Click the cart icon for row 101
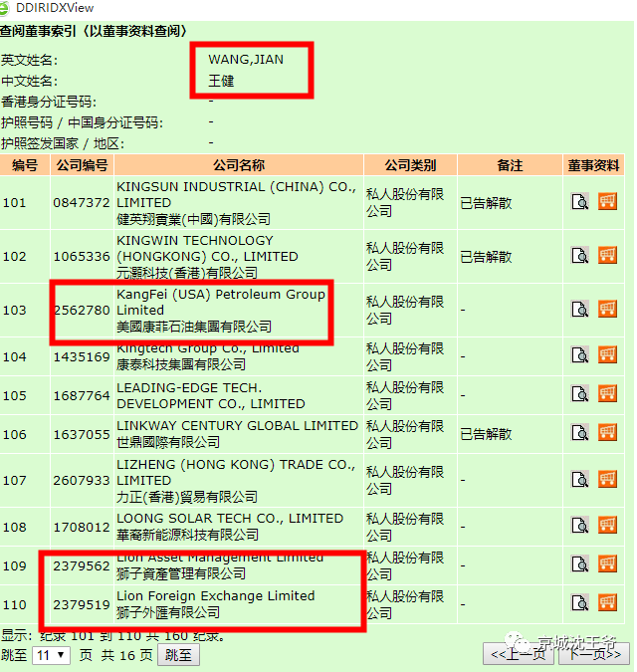The width and height of the screenshot is (637, 672). tap(607, 202)
